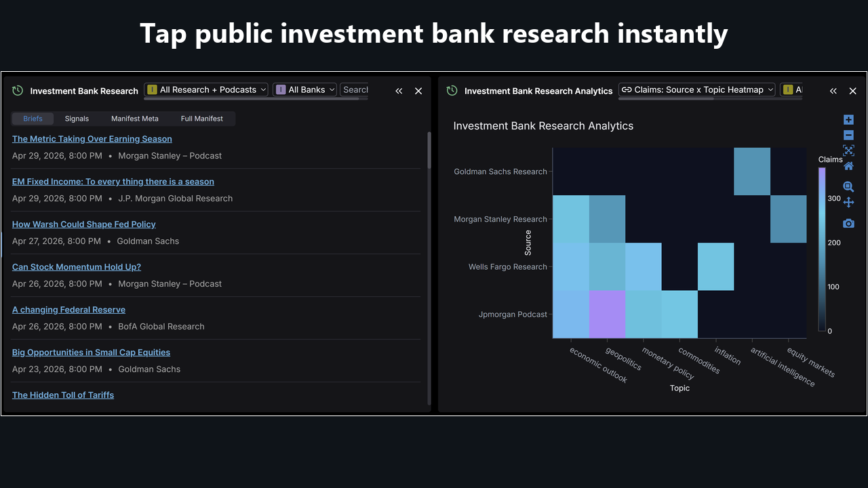868x488 pixels.
Task: Click the 300 value on Claims colorbar
Action: click(x=834, y=199)
